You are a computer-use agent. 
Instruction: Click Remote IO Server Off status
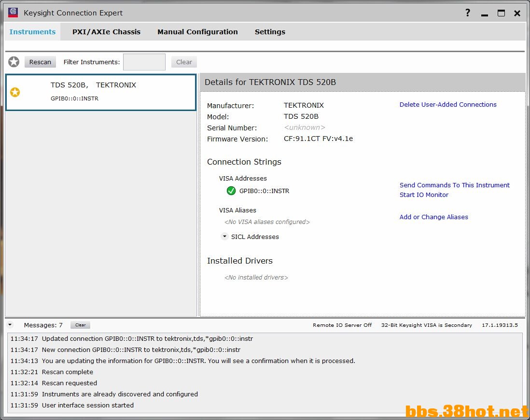[x=342, y=325]
